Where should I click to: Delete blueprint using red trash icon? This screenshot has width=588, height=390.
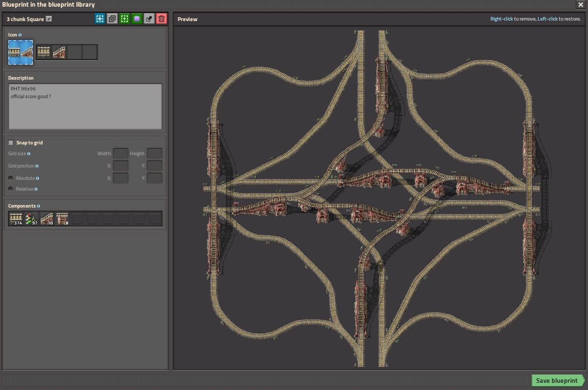[161, 19]
